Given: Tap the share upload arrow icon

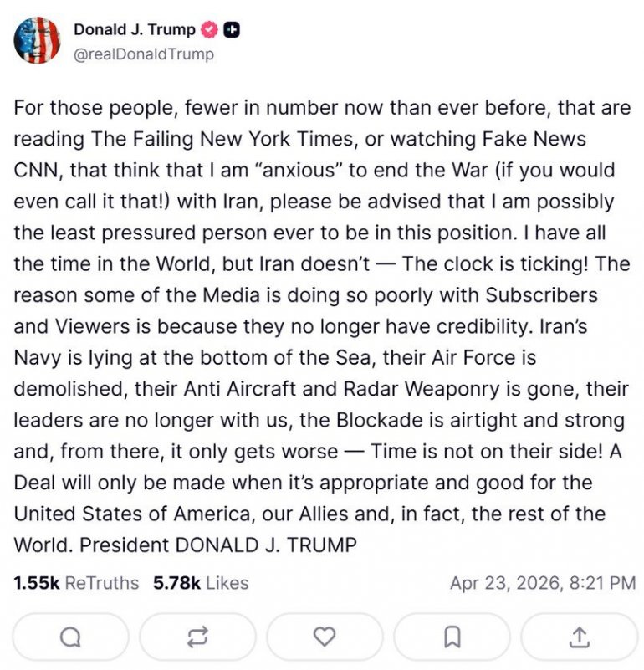Looking at the screenshot, I should coord(579,637).
